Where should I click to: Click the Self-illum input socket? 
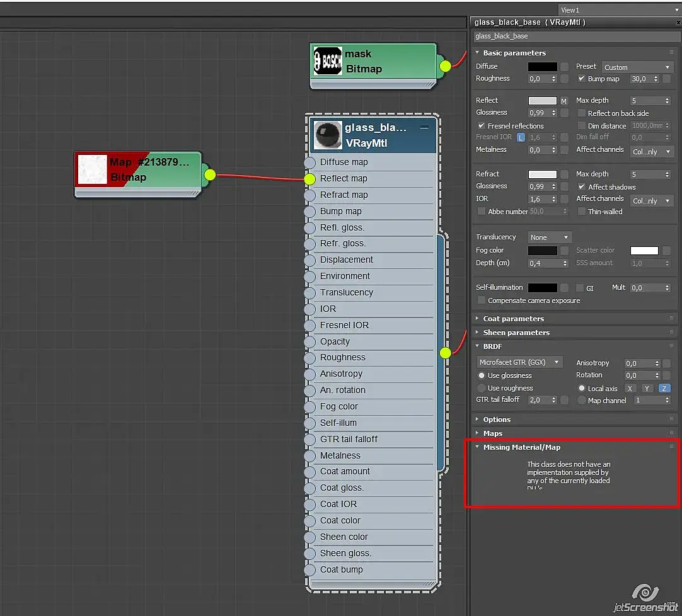[x=309, y=423]
